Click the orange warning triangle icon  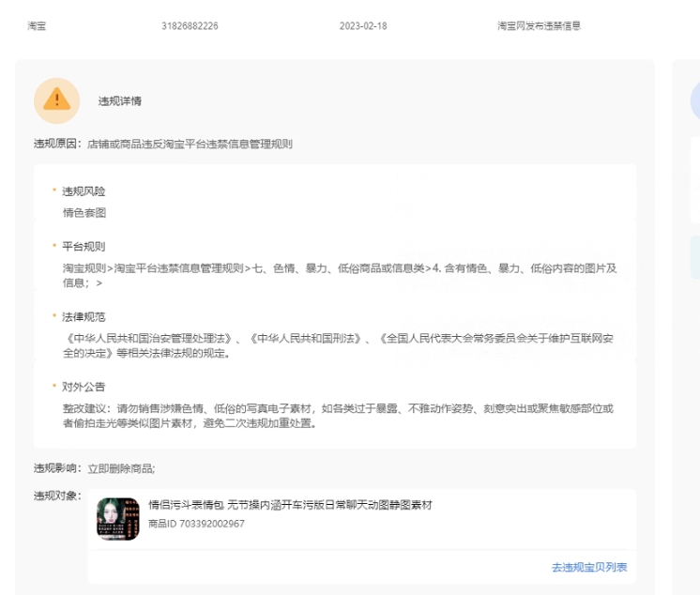pyautogui.click(x=57, y=100)
